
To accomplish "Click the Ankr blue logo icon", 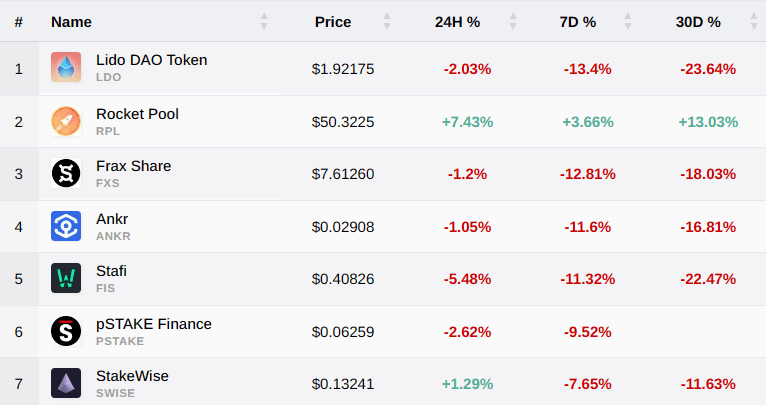I will tap(66, 226).
